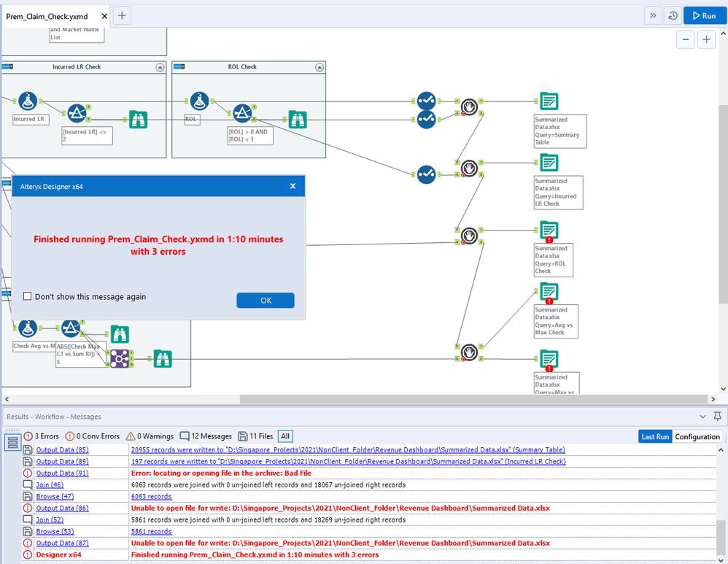Screen dimensions: 728x564
Task: Click the canvas scroll right arrow
Action: point(713,399)
